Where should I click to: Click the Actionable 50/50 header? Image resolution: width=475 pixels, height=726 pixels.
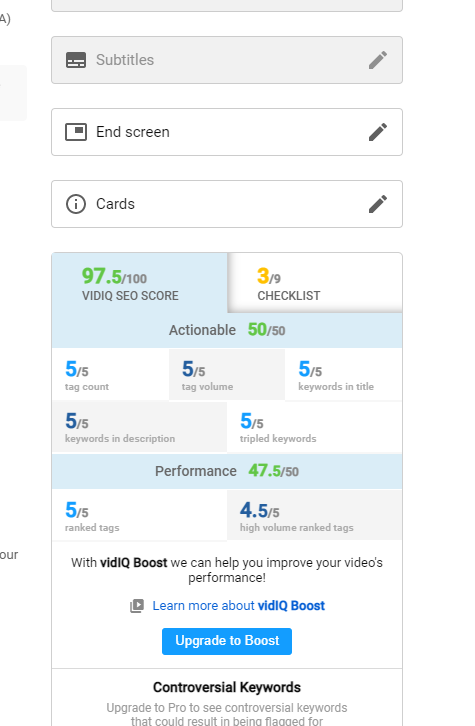tap(227, 330)
